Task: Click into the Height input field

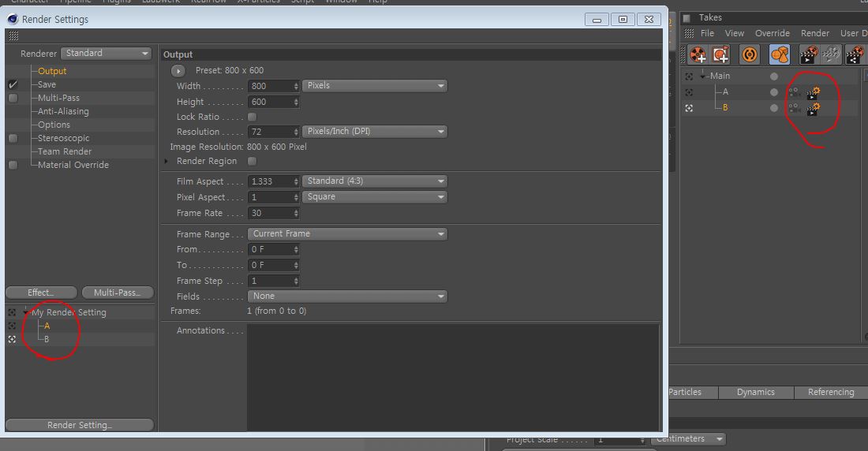Action: click(270, 102)
